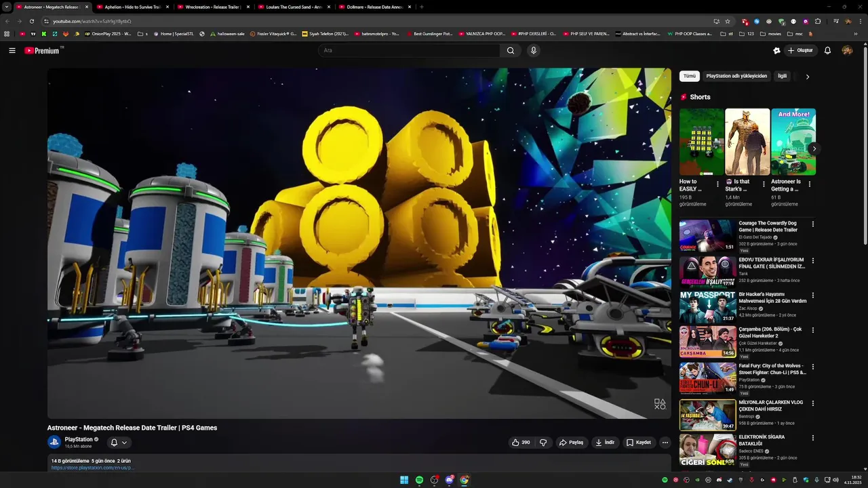This screenshot has height=488, width=868.
Task: Open Çarşamba (206. Bölüm) video thumbnail
Action: tap(707, 342)
